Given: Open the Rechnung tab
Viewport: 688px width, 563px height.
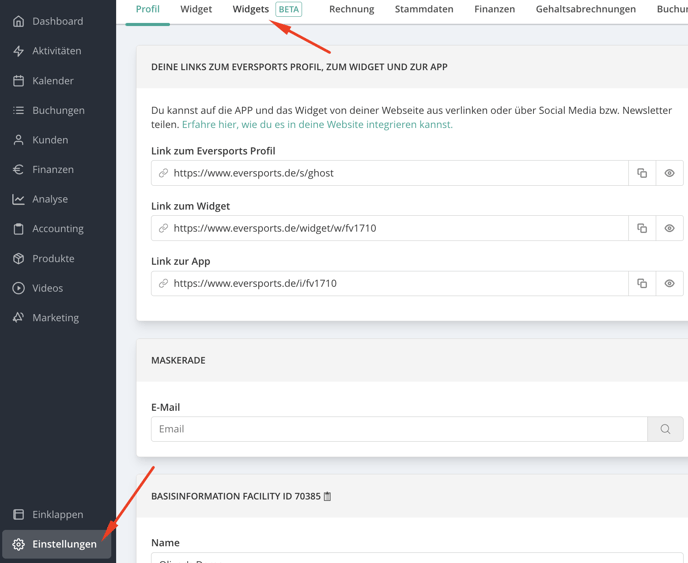Looking at the screenshot, I should tap(351, 9).
